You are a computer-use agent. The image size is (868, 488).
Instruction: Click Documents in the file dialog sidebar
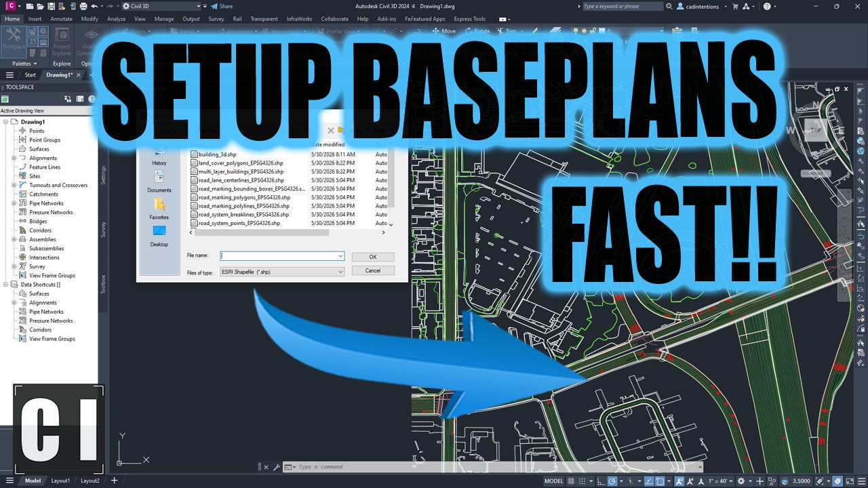coord(159,181)
